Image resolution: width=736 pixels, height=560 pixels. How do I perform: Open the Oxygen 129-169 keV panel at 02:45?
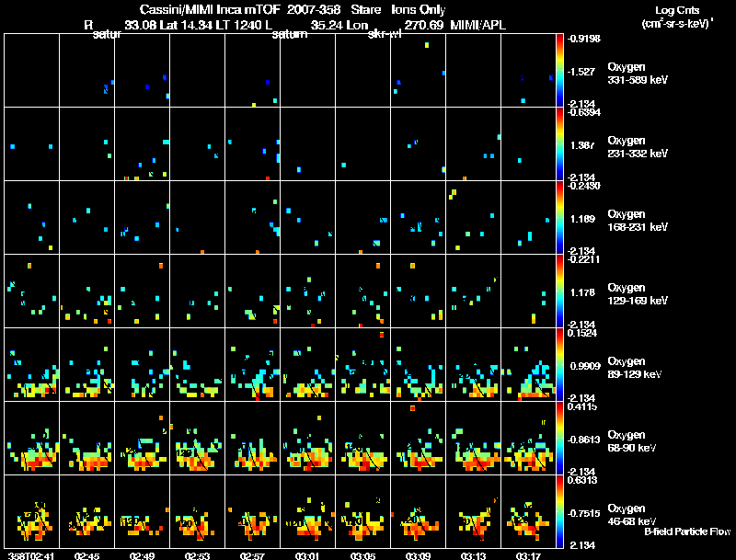87,291
